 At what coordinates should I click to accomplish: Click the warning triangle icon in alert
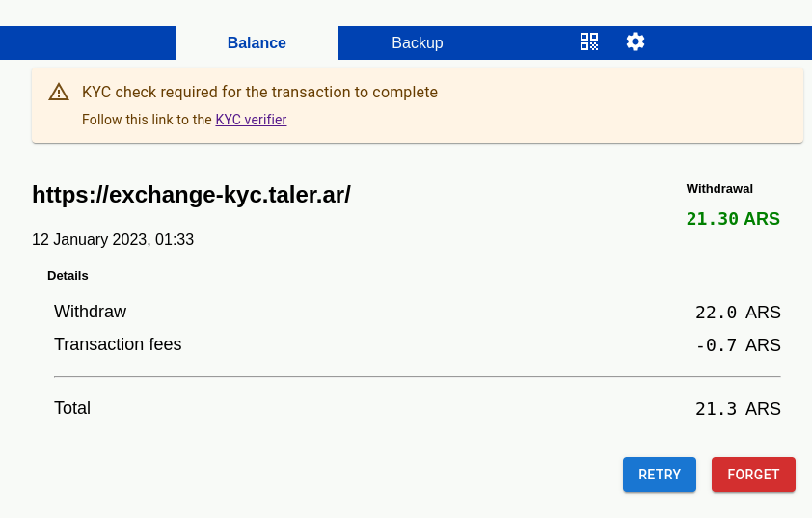[x=59, y=93]
